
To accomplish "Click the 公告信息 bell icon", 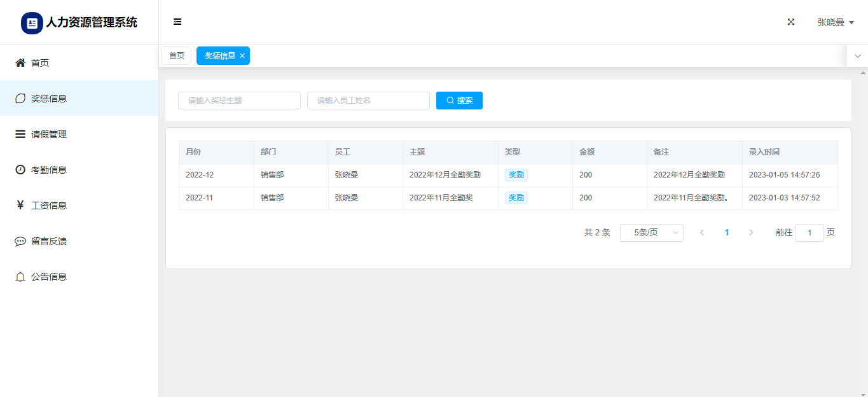I will 20,277.
